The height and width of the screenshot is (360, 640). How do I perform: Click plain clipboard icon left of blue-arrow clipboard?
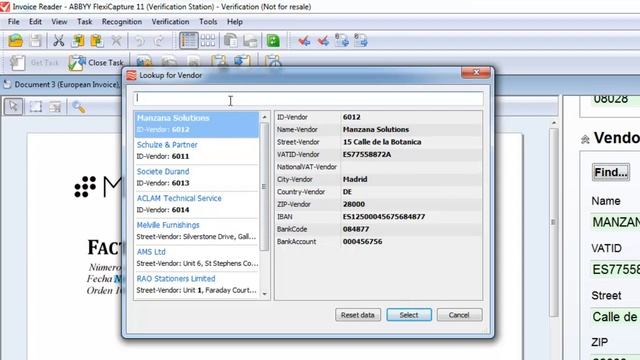[x=219, y=61]
